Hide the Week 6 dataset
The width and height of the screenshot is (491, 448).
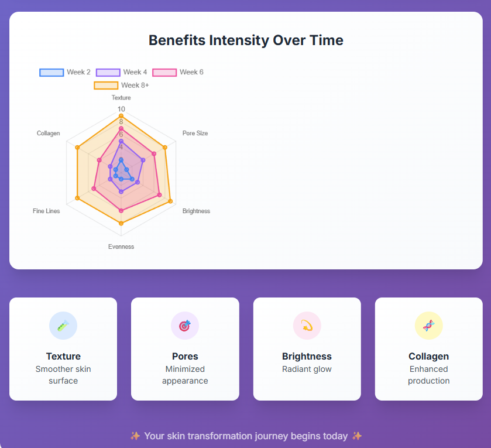click(x=191, y=72)
